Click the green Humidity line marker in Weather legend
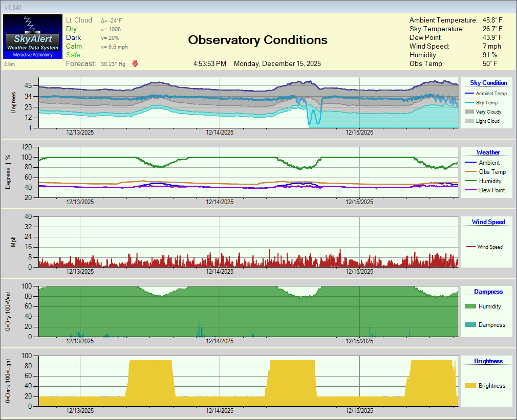 [470, 181]
